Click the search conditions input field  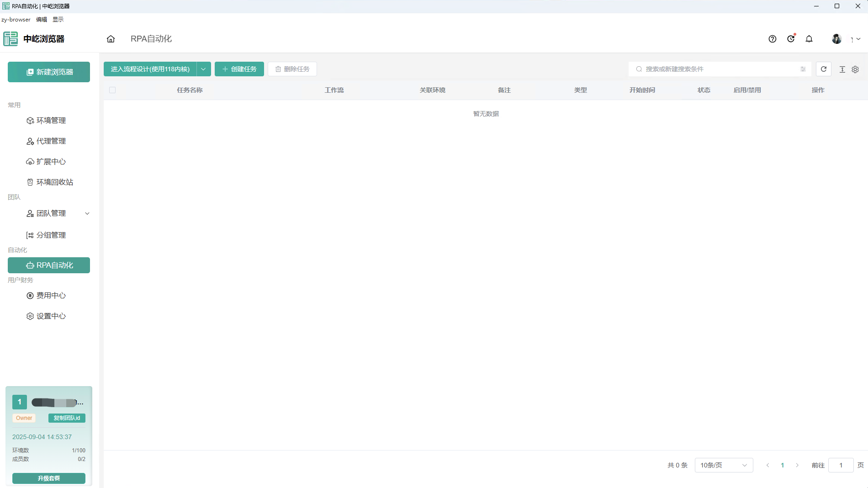click(717, 69)
